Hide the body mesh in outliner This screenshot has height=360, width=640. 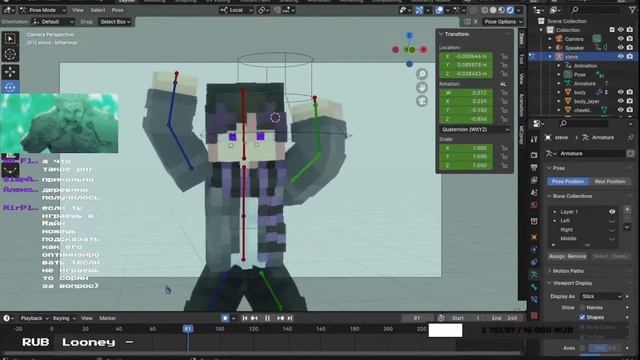coord(620,93)
